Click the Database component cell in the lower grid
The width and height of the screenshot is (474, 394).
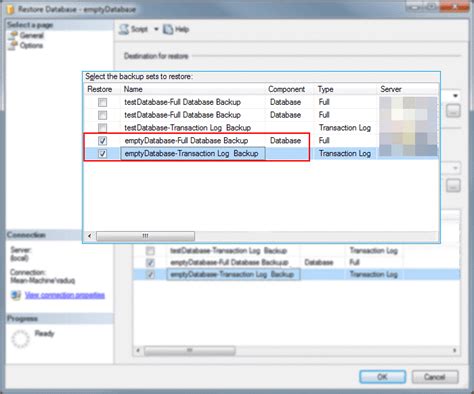[x=319, y=263]
